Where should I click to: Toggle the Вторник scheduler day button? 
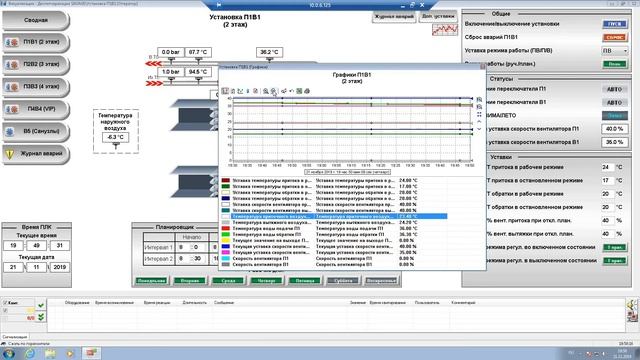[190, 281]
